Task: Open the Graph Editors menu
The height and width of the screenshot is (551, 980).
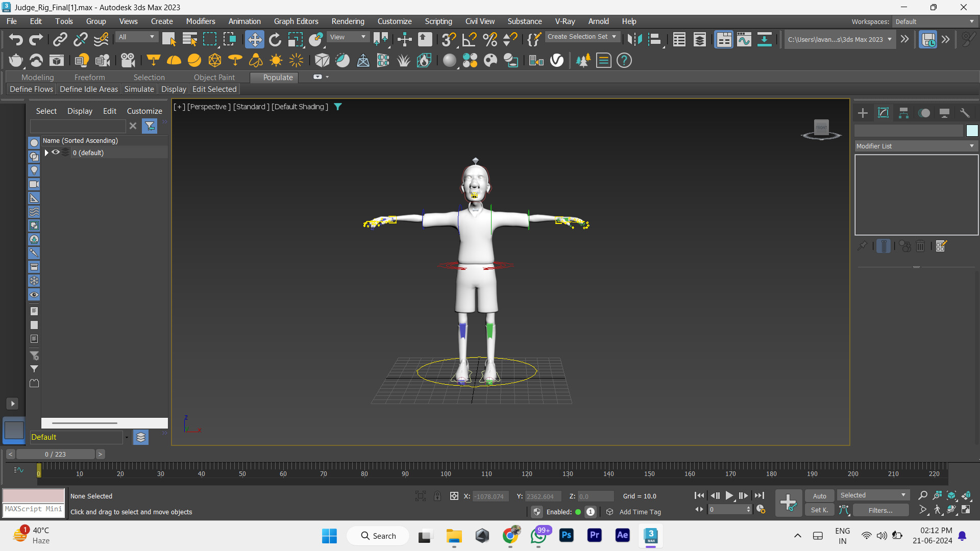Action: pyautogui.click(x=296, y=21)
